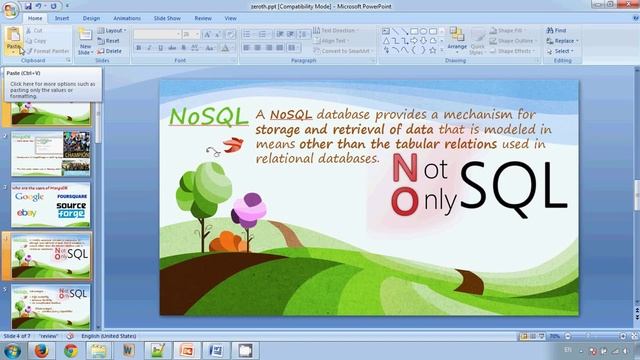Select the Isosceles Triangle shape
640x360 pixels.
click(x=386, y=41)
